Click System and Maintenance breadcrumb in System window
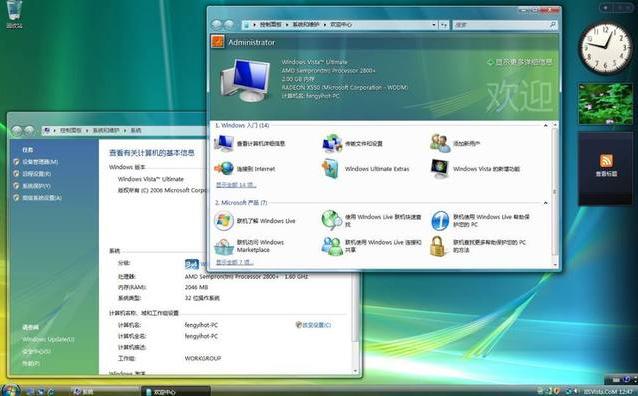The width and height of the screenshot is (638, 396). [106, 130]
